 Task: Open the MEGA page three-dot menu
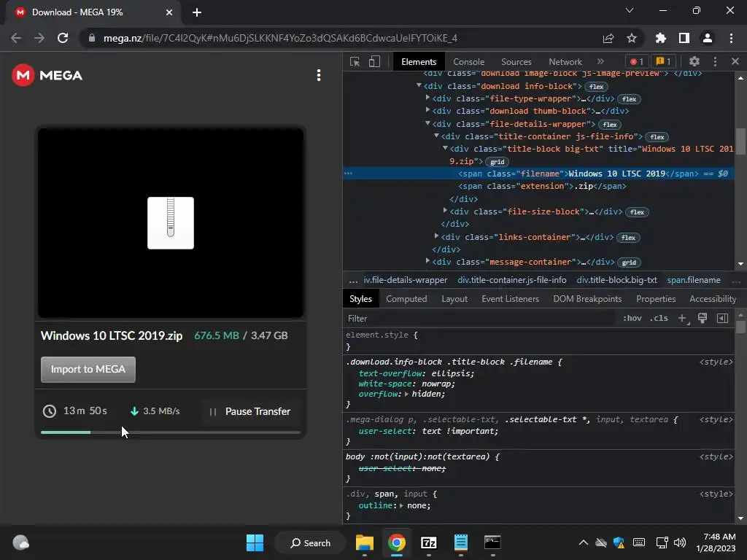coord(319,75)
